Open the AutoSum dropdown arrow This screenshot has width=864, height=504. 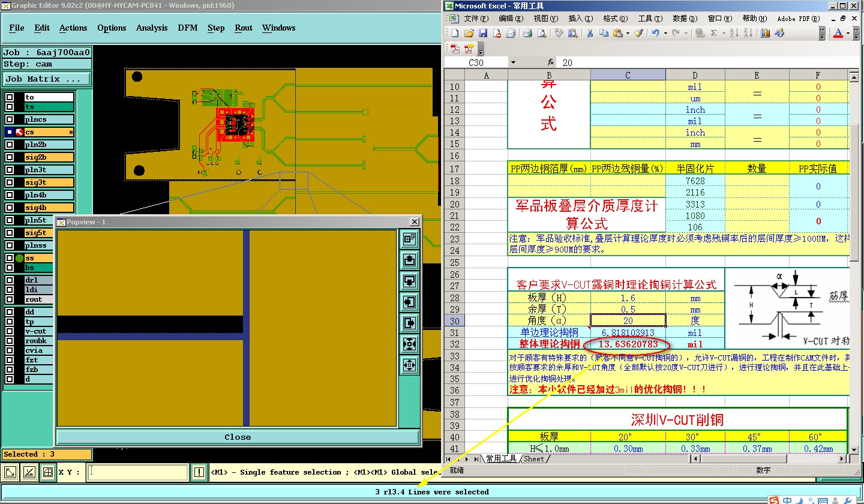(723, 34)
